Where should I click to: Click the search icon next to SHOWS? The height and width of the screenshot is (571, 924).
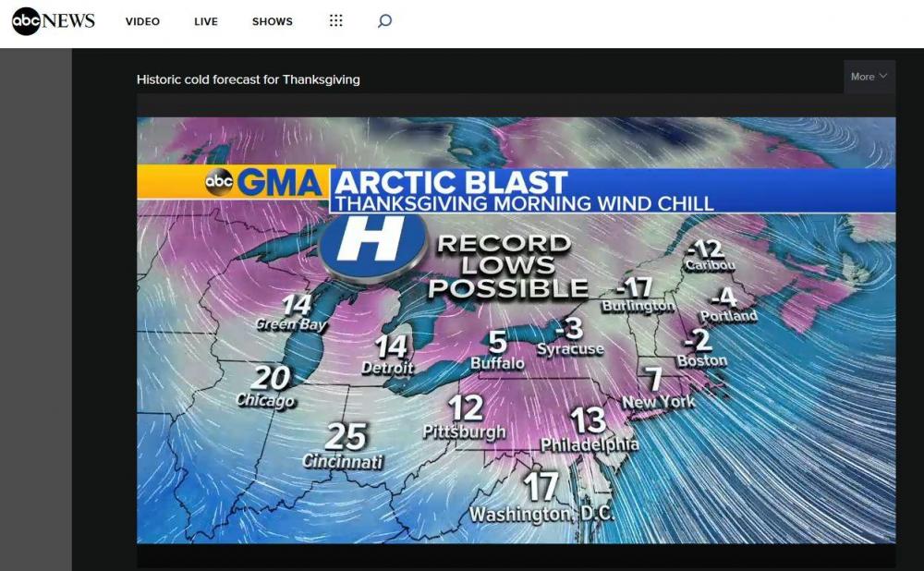pos(383,20)
